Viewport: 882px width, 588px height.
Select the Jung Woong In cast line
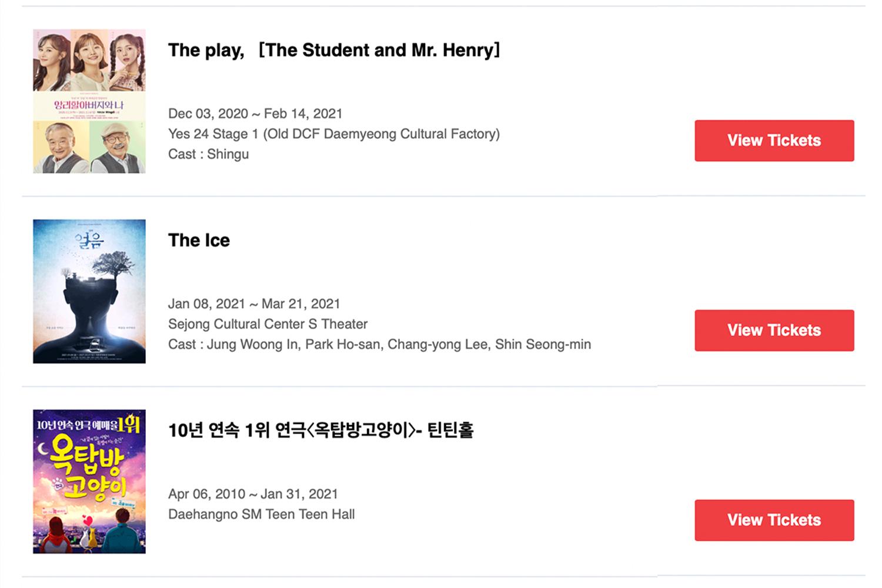(379, 345)
